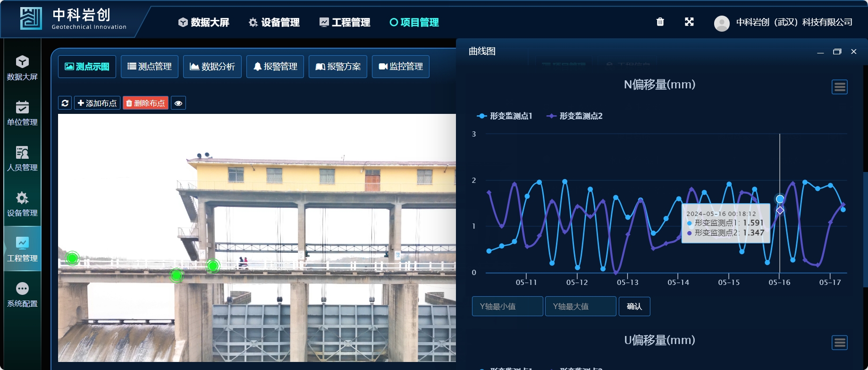This screenshot has width=868, height=370.
Task: Toggle 形变监测点2 legend in N偏移量 chart
Action: pos(574,116)
